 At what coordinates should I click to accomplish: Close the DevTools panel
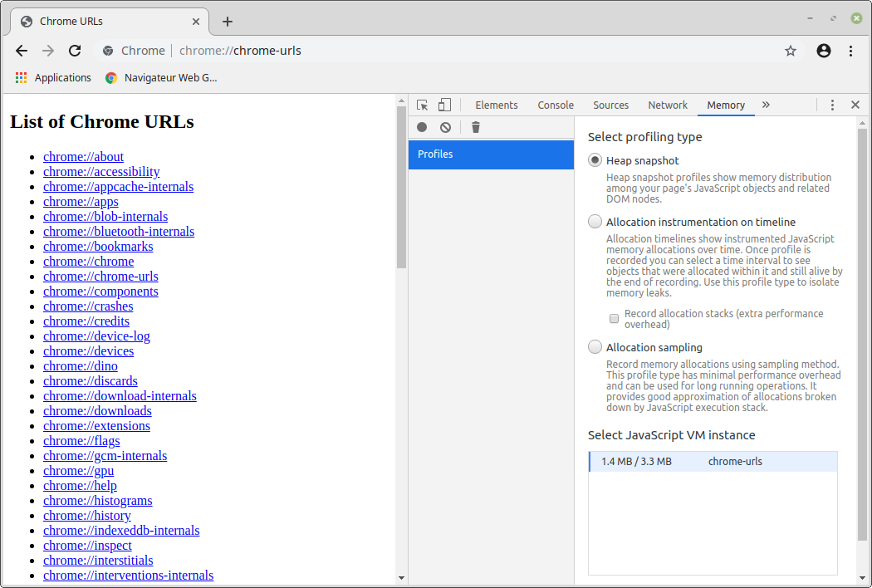point(855,105)
